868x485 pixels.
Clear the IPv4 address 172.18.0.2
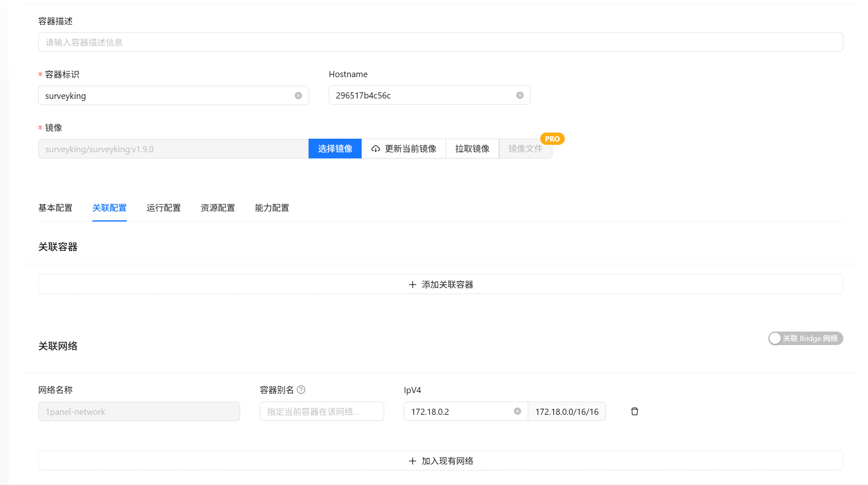click(517, 411)
